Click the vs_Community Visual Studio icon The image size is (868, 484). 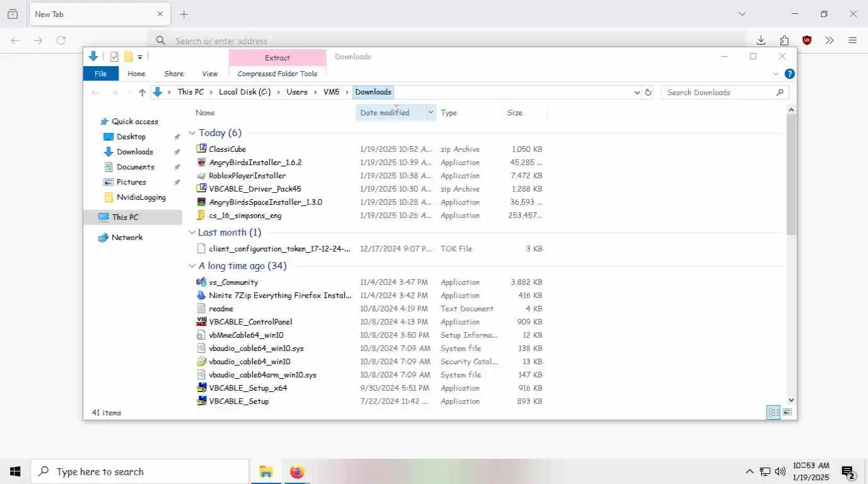(201, 282)
